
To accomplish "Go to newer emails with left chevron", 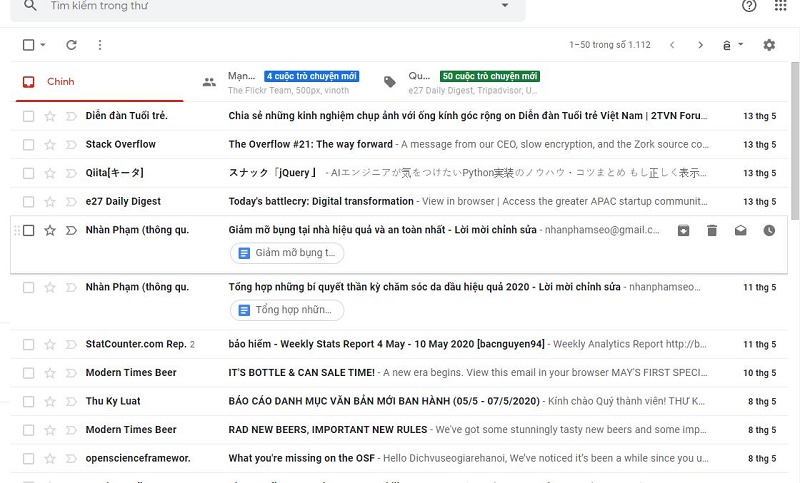I will (x=672, y=45).
